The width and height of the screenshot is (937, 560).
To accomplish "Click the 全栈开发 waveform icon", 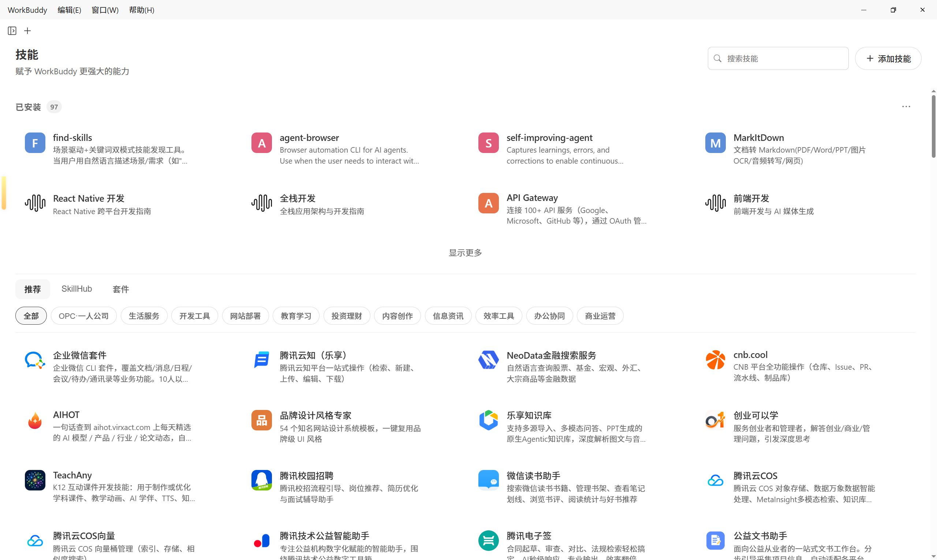I will tap(261, 203).
